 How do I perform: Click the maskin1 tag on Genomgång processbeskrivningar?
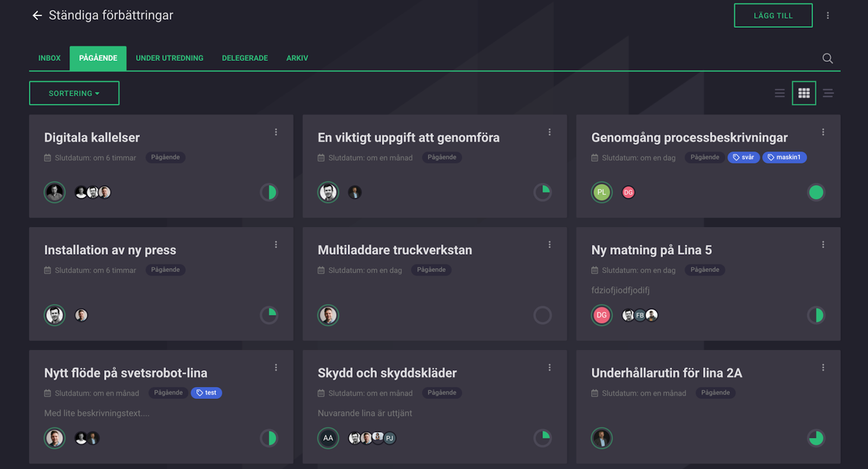(784, 157)
